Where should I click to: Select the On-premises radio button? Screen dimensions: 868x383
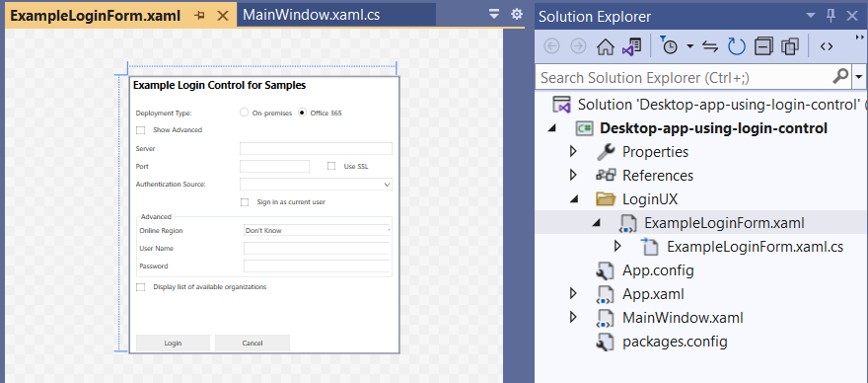point(245,113)
